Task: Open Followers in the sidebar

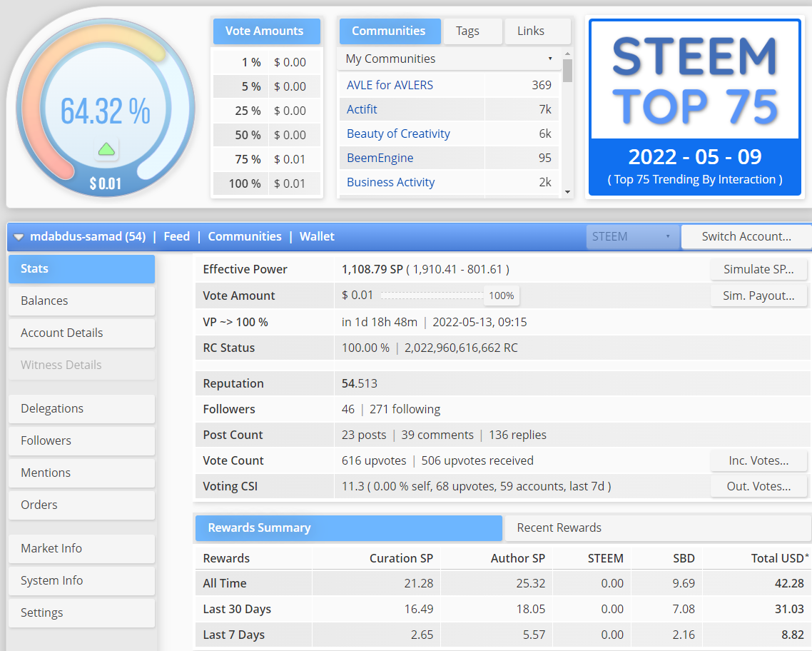Action: point(82,440)
